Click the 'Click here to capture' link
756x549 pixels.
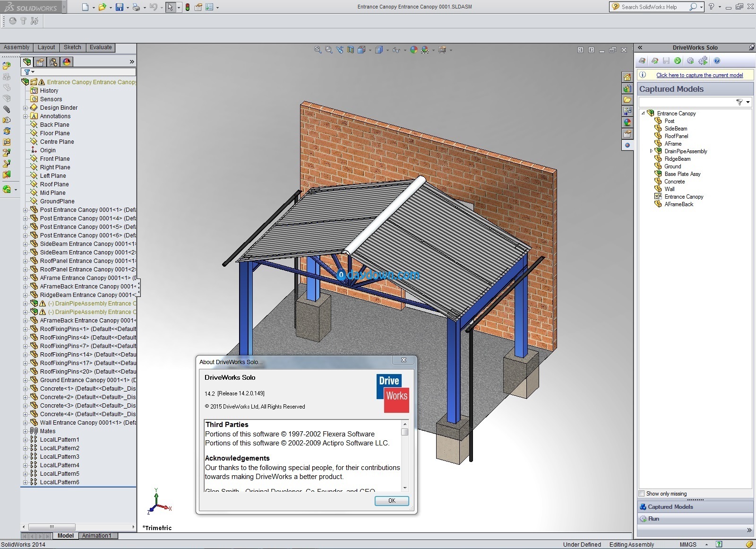click(699, 75)
